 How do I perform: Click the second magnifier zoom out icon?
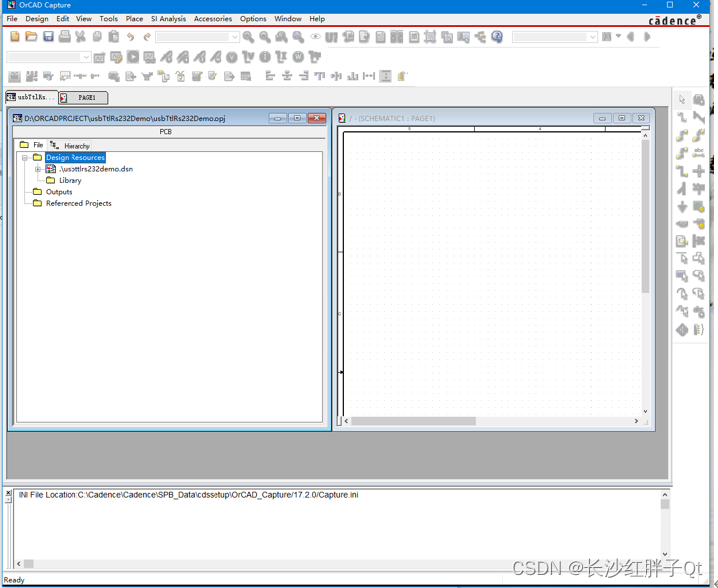pyautogui.click(x=265, y=37)
